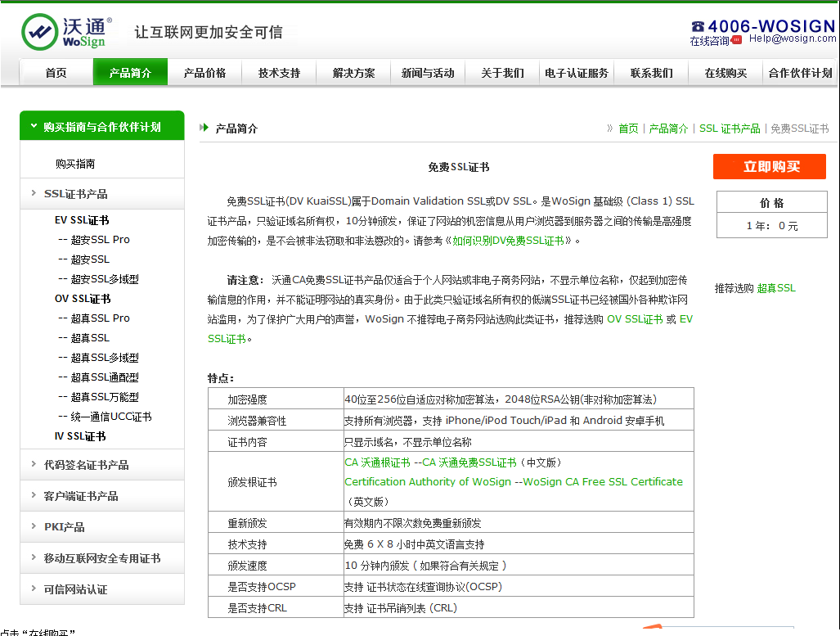Click the online consultation chat icon
Screen dimensions: 840x636
pyautogui.click(x=736, y=40)
